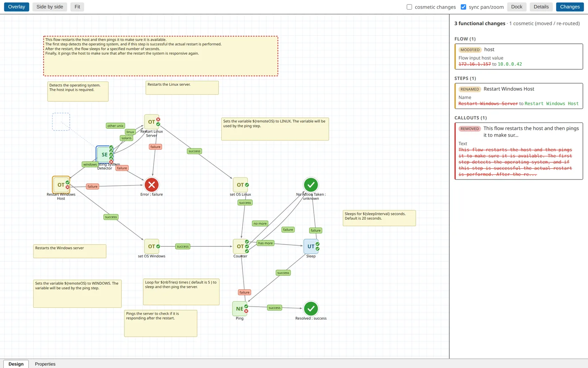Select the set OS Linux node icon

point(240,185)
